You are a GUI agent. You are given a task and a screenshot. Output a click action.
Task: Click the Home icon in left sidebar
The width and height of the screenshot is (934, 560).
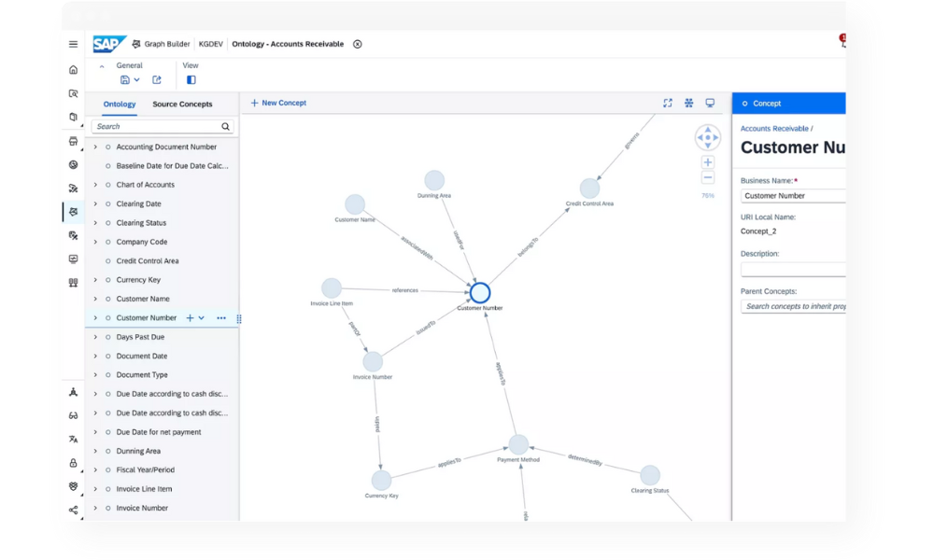(74, 70)
